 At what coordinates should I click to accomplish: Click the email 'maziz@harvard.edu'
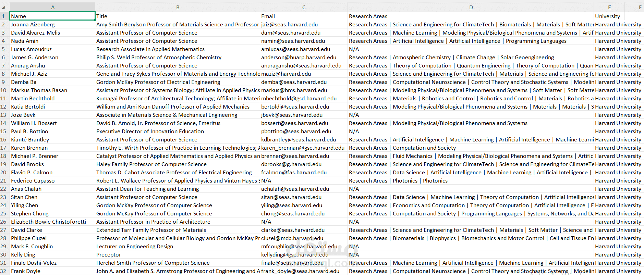[x=286, y=74]
